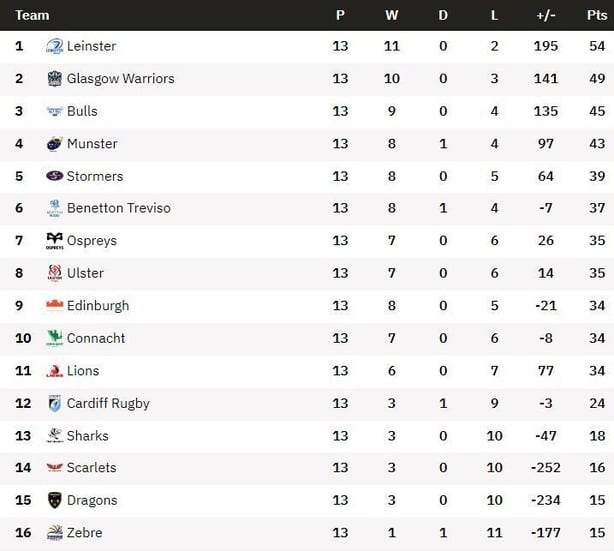Click the Scarlets red logo
Image resolution: width=614 pixels, height=551 pixels.
coord(54,467)
